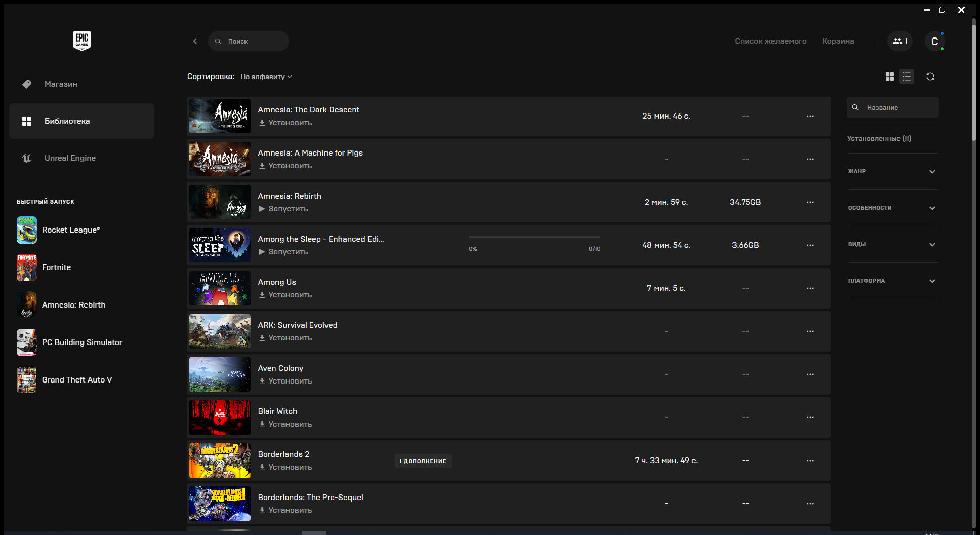Open options menu for ARK: Survival Evolved

click(810, 331)
